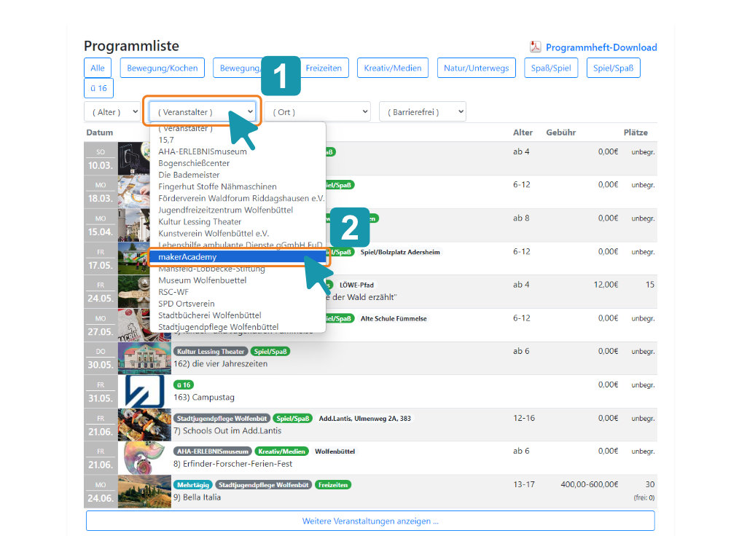Click the Freizeiten badge on Bella Italia
Screen dimensions: 747x560
click(333, 485)
